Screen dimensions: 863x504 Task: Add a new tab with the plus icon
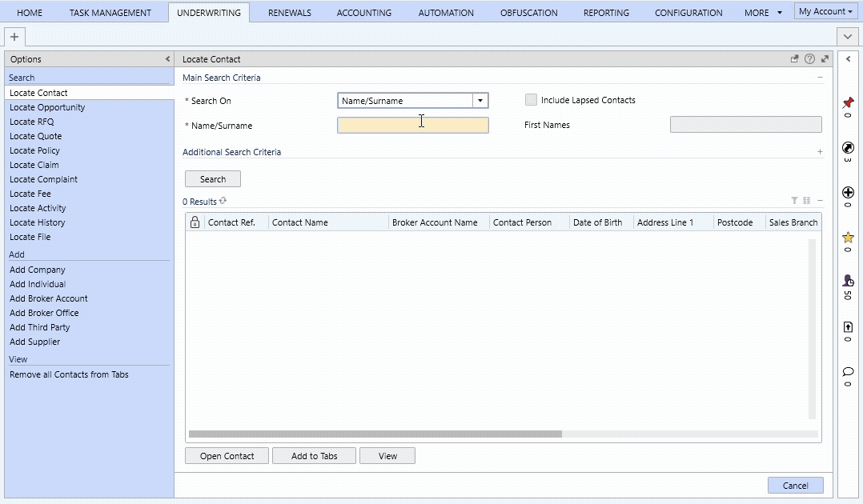point(14,37)
